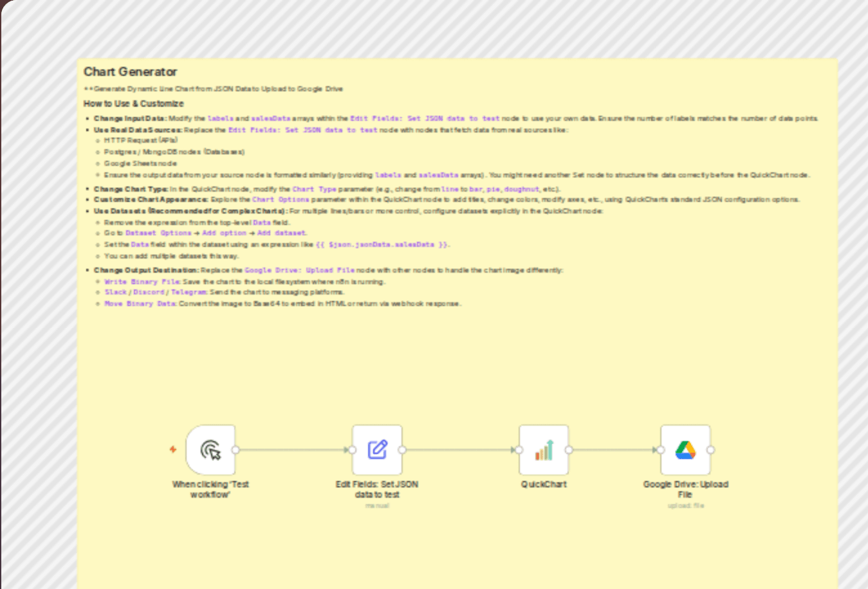
Task: Click the "Change Output Destination:" bold text
Action: [x=147, y=270]
